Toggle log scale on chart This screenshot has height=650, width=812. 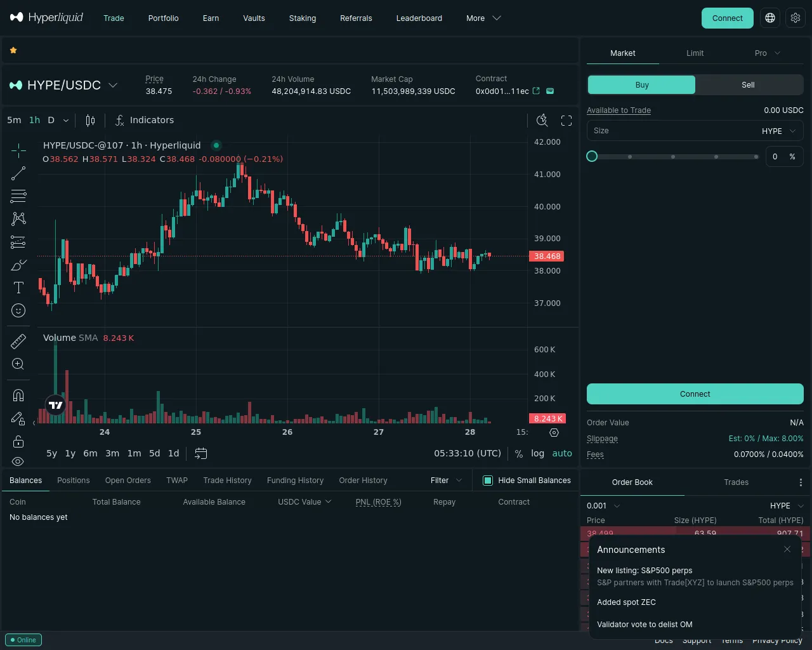pos(537,453)
